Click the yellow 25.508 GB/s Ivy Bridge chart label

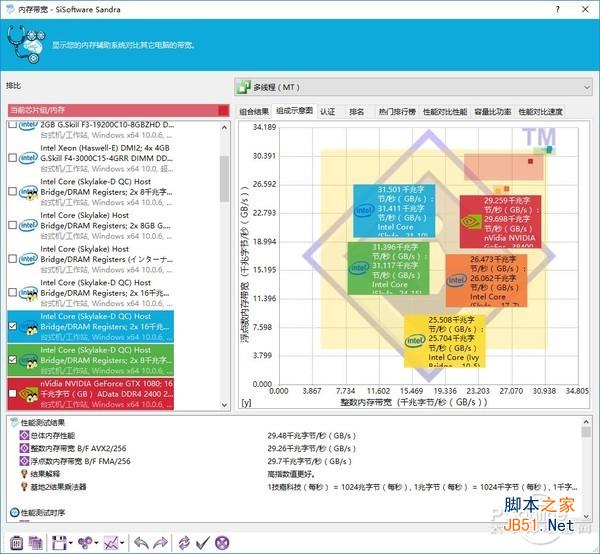click(x=445, y=341)
